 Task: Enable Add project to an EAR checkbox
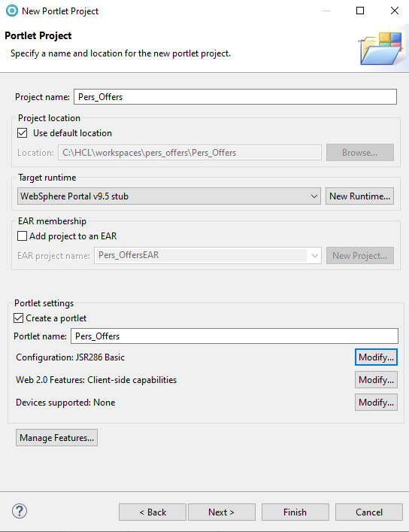(x=22, y=236)
